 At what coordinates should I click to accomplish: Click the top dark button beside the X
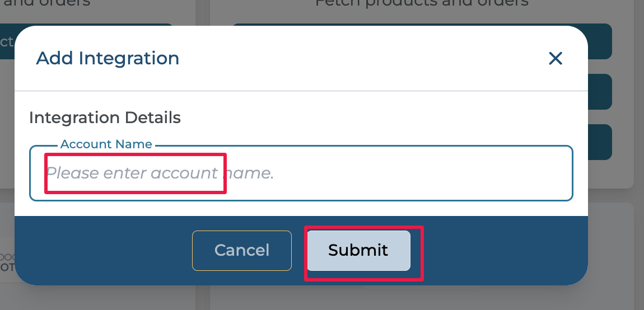point(600,41)
